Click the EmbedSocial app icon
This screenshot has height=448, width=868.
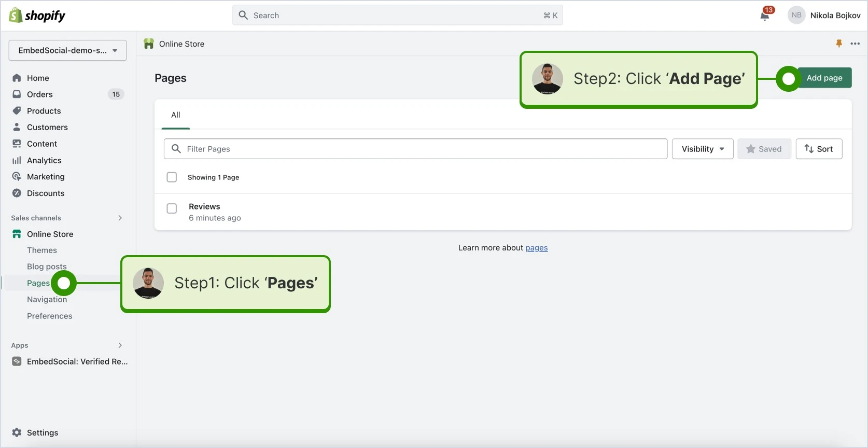(17, 361)
